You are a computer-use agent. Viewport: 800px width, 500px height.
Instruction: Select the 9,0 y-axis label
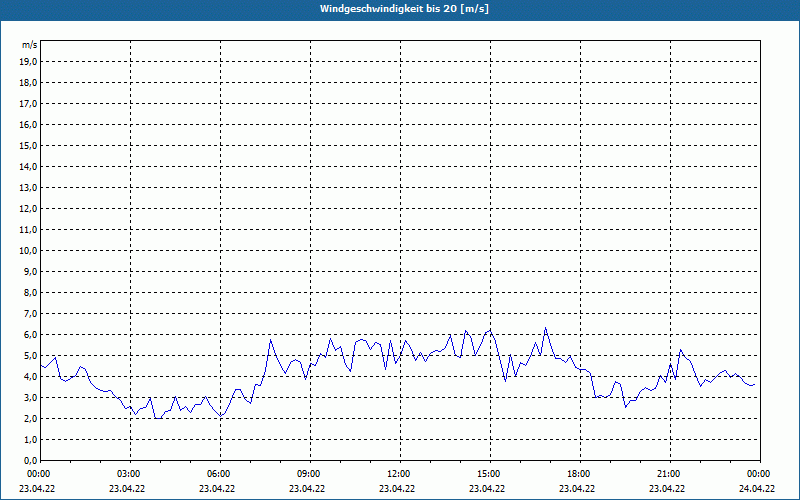[x=31, y=271]
